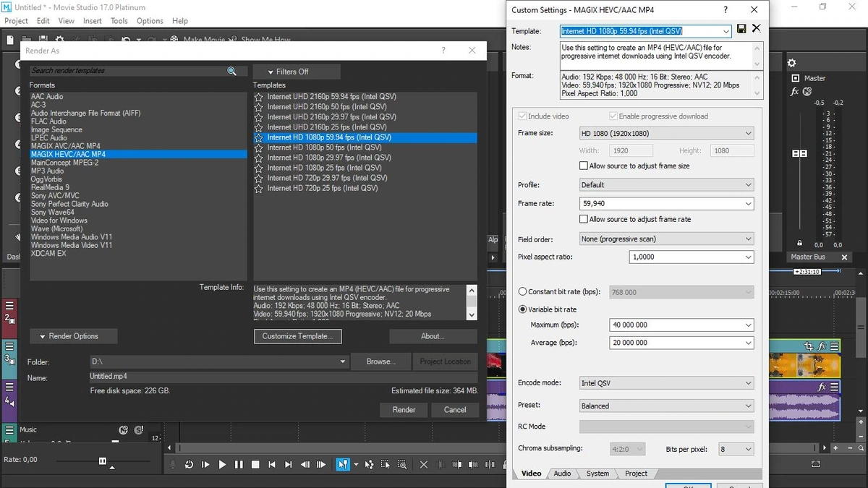Toggle the Master output icon in the mixer
The image size is (868, 488).
[x=796, y=78]
